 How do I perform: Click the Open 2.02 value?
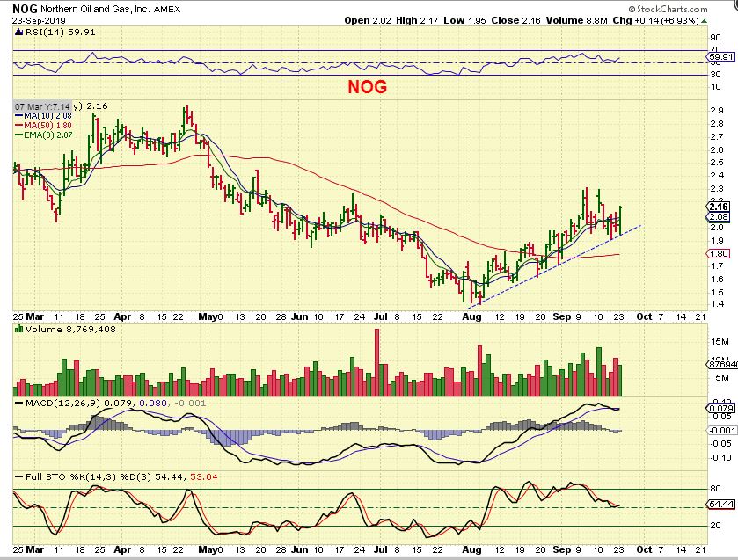368,21
